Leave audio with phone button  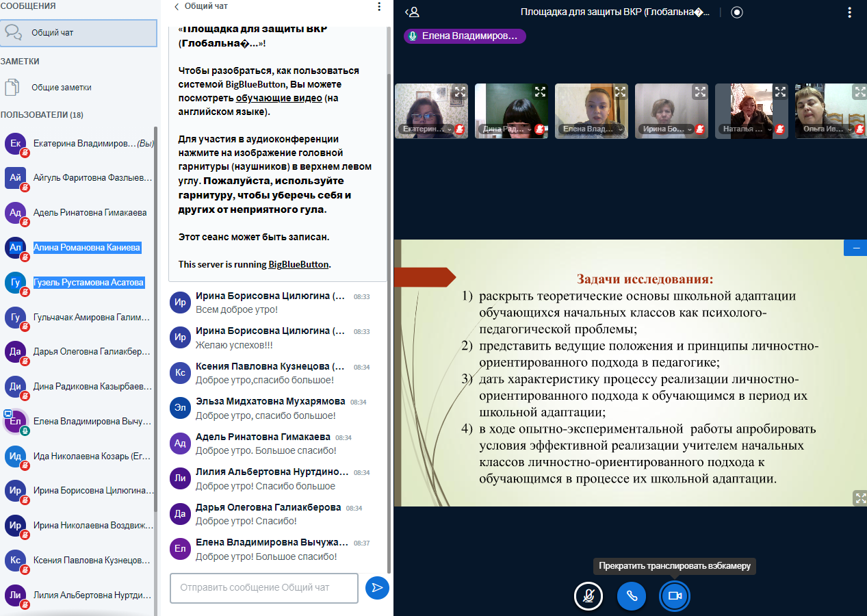(x=632, y=596)
